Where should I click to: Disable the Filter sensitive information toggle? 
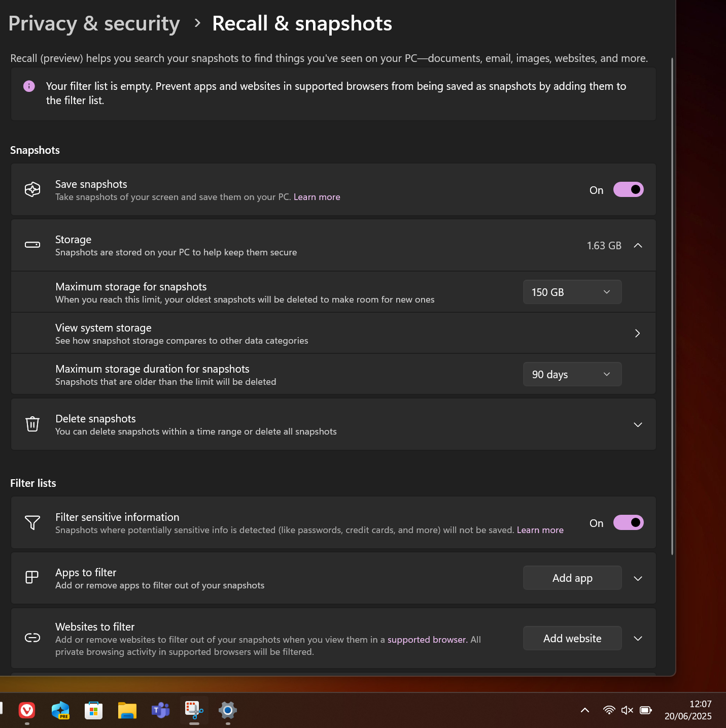(628, 523)
